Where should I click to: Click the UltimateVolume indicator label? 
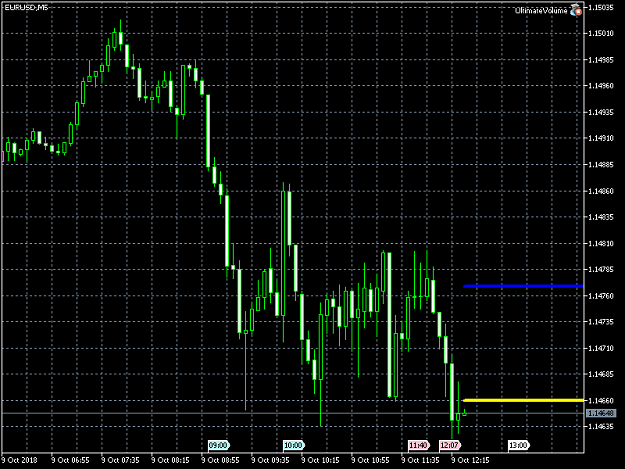[x=541, y=11]
